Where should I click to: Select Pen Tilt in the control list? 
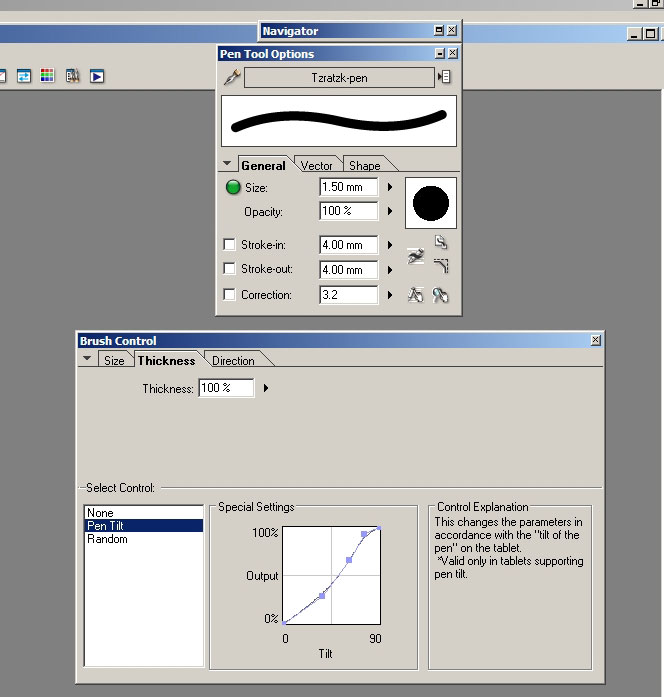144,525
